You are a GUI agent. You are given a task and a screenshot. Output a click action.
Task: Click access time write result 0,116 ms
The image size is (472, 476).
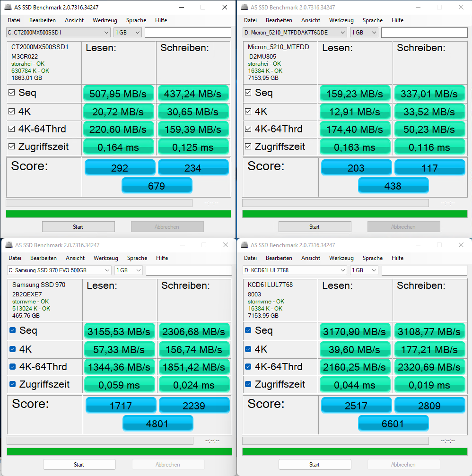tap(429, 147)
